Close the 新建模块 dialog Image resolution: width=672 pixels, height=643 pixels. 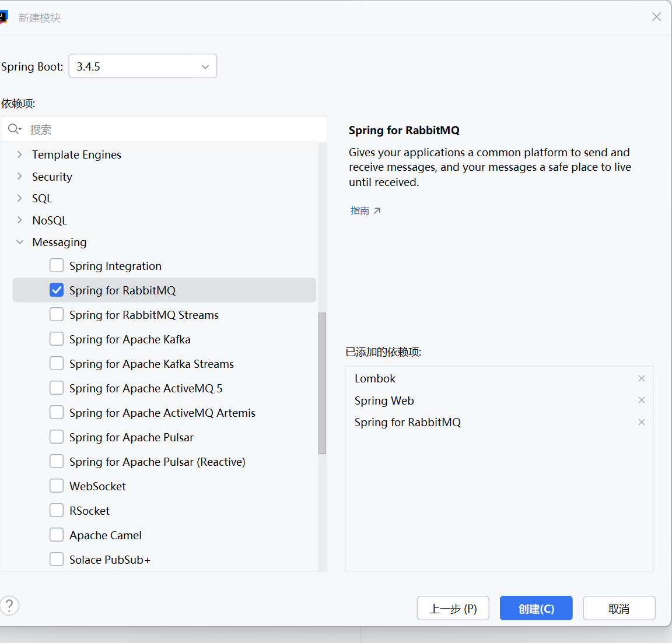[x=656, y=17]
